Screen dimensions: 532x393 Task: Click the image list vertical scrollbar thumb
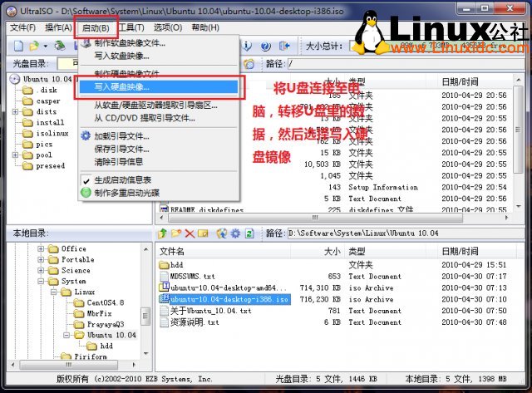(518, 130)
